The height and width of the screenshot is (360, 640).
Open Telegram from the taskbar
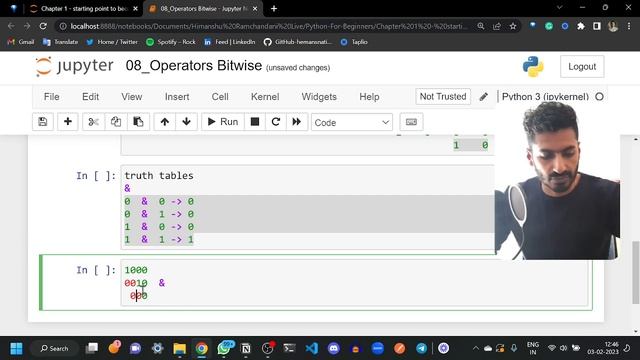(x=421, y=348)
